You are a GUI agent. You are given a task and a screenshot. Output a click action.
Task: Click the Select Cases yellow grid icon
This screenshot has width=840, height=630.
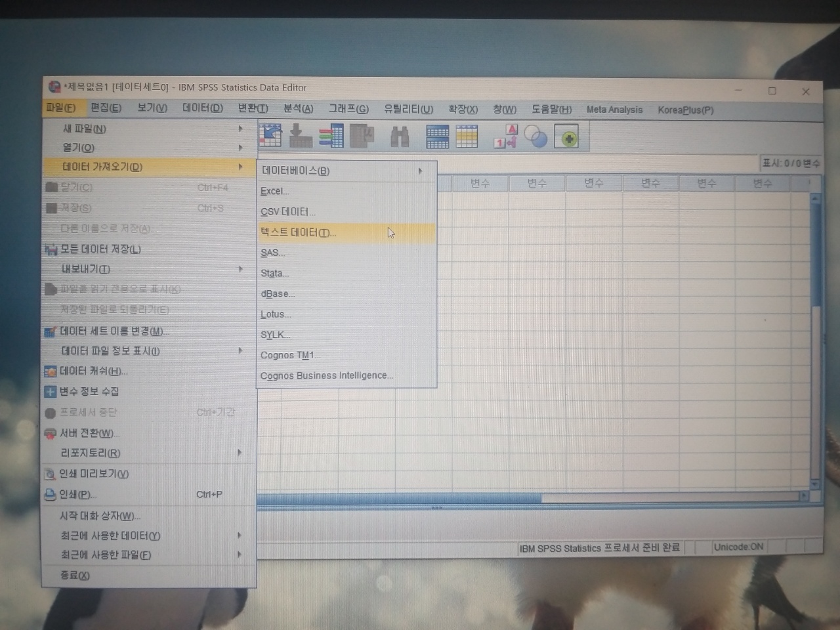[467, 136]
